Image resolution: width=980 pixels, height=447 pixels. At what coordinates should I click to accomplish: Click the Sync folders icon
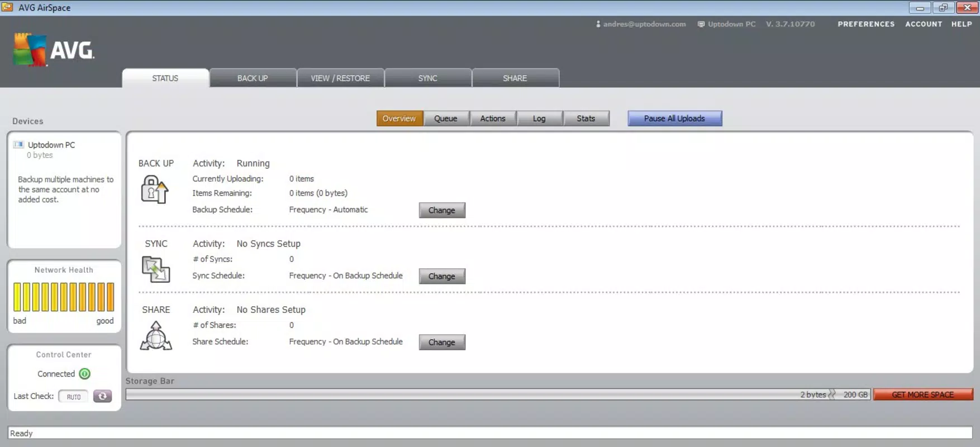click(156, 269)
